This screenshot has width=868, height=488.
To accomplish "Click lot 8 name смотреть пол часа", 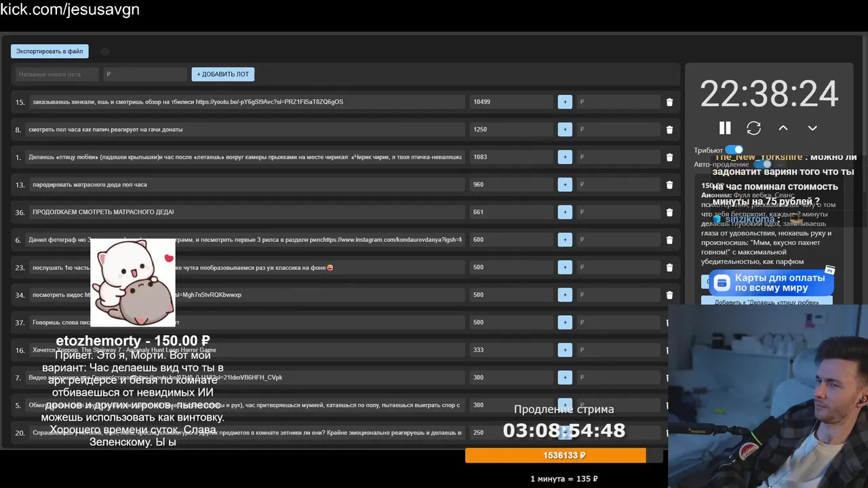I will point(245,129).
